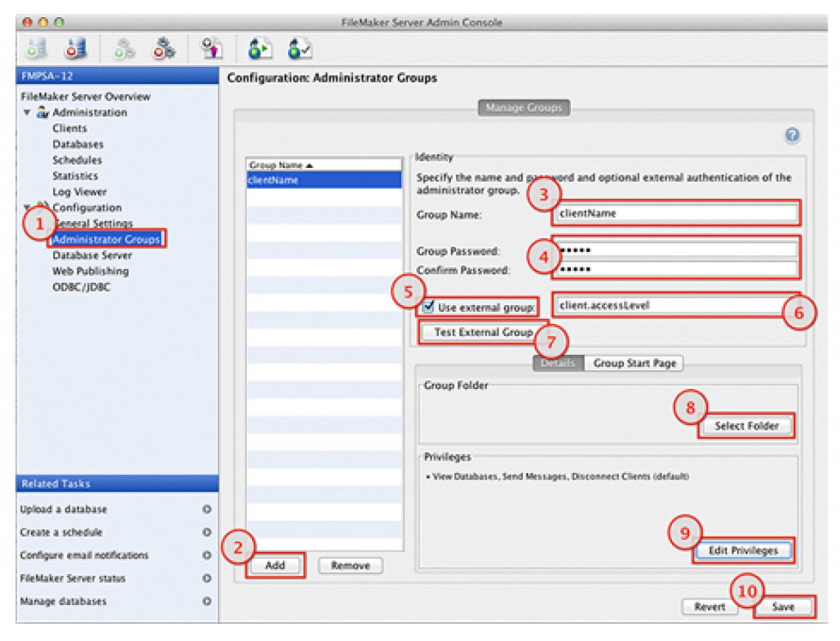Click the Add group button

[275, 566]
